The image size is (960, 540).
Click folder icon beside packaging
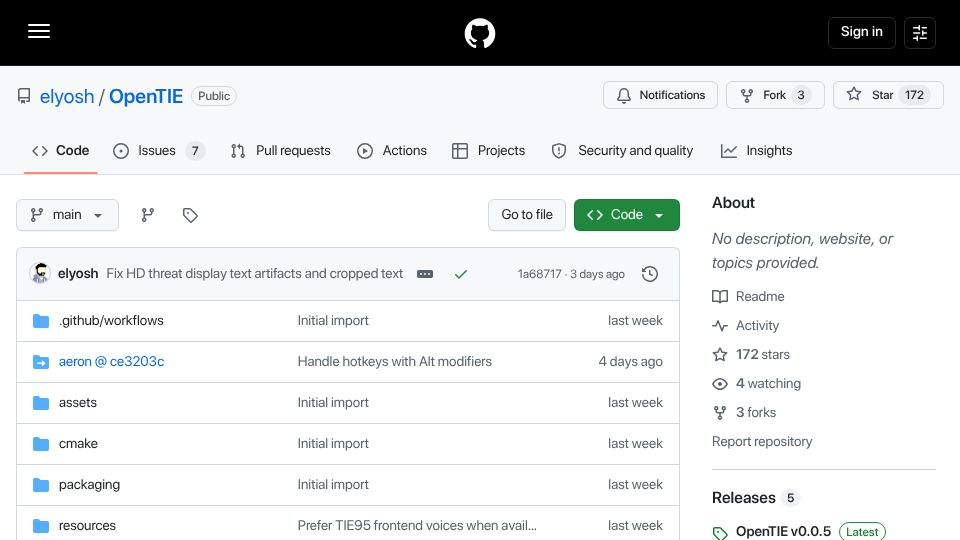pyautogui.click(x=41, y=485)
